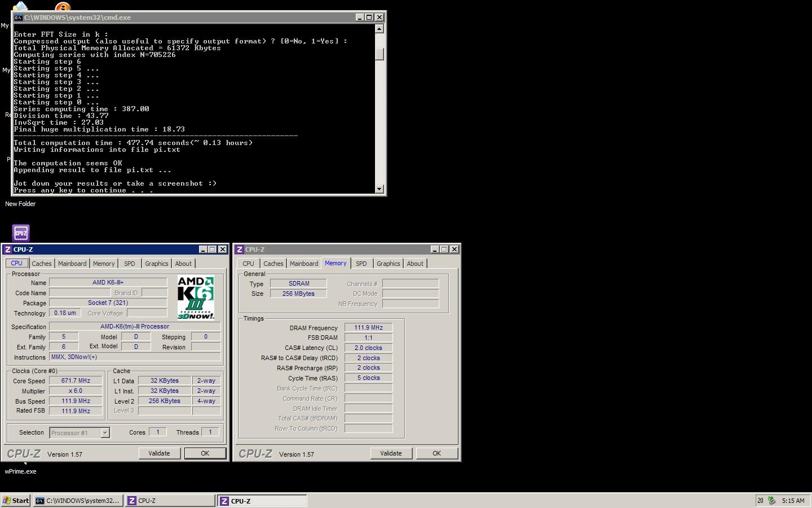Switch to Caches tab in left CPU-Z
Image resolution: width=812 pixels, height=508 pixels.
point(42,264)
